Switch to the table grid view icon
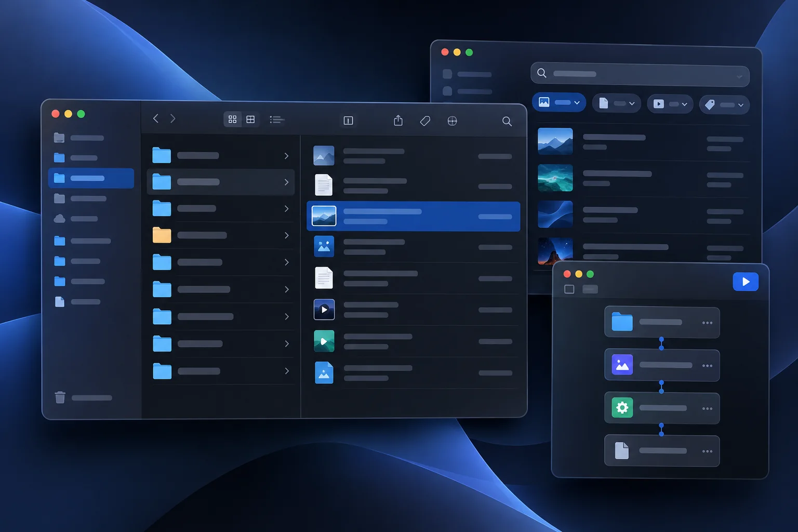This screenshot has width=798, height=532. click(x=250, y=119)
